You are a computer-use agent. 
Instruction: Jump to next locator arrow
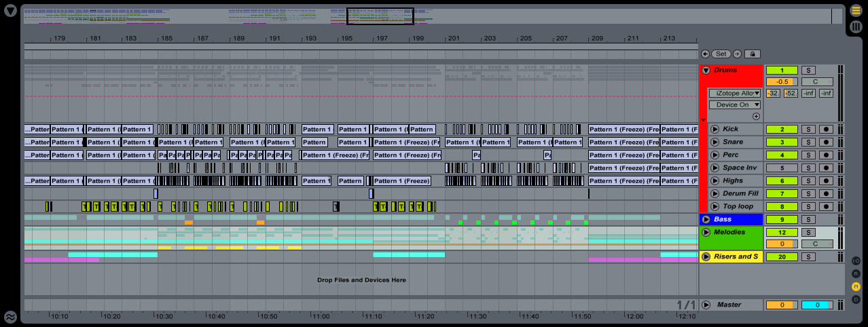(x=737, y=54)
